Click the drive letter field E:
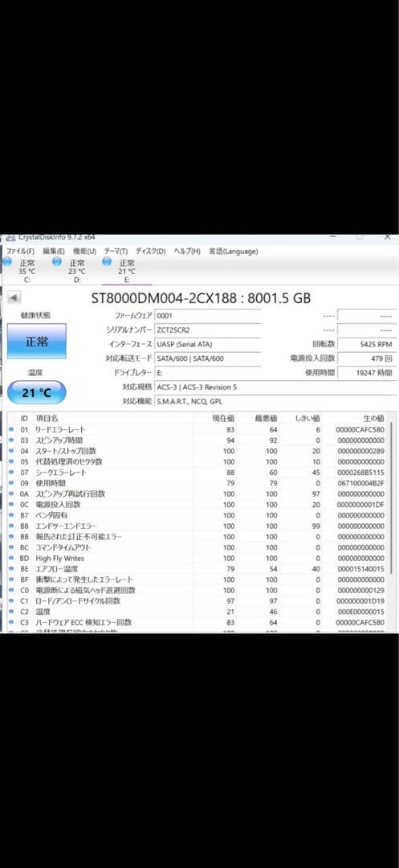The width and height of the screenshot is (399, 868). coord(207,373)
